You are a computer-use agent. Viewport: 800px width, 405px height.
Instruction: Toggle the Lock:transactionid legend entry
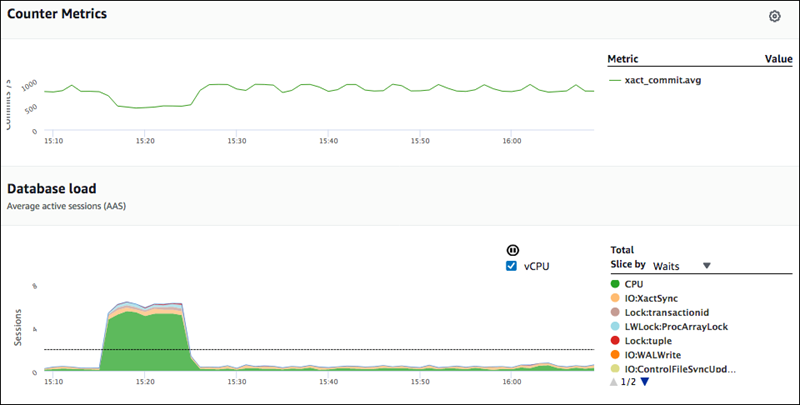click(x=667, y=312)
